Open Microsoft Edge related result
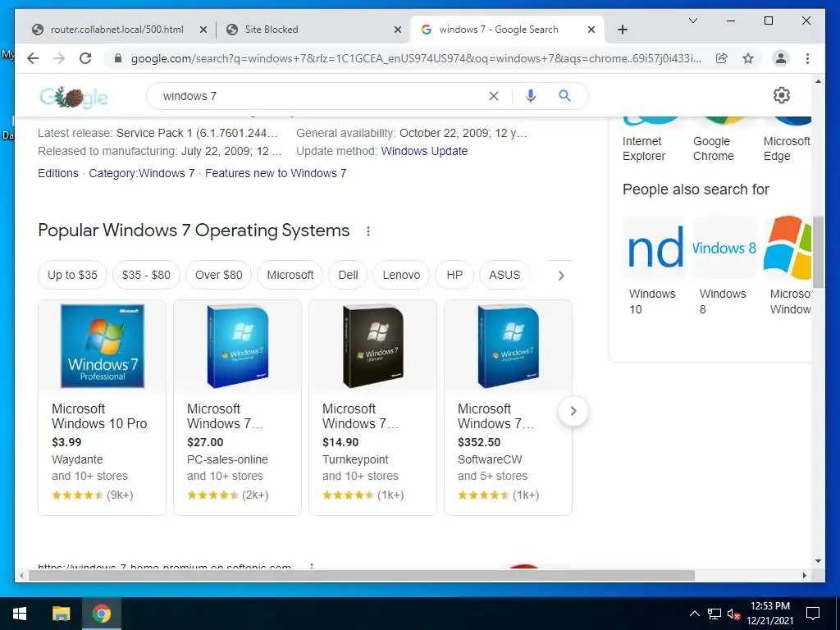The height and width of the screenshot is (630, 840). (x=787, y=140)
